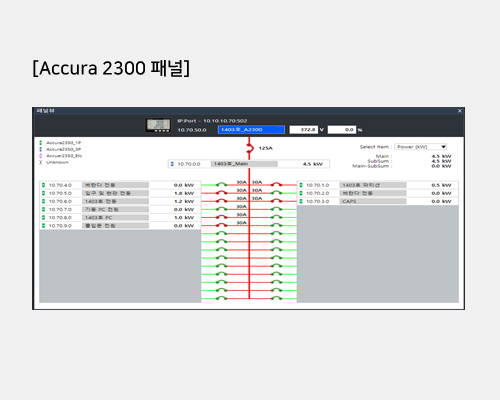Click the IP address 10.70.4.0
This screenshot has height=400, width=500.
[x=60, y=185]
